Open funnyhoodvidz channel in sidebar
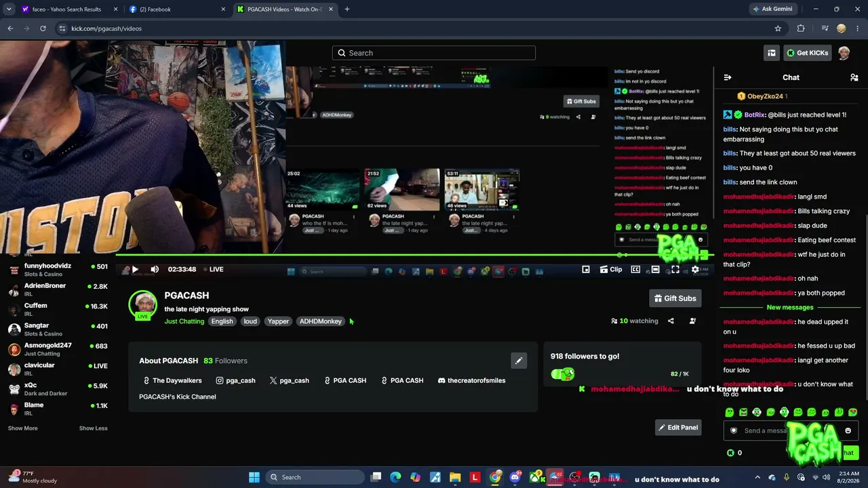868x488 pixels. pyautogui.click(x=58, y=270)
